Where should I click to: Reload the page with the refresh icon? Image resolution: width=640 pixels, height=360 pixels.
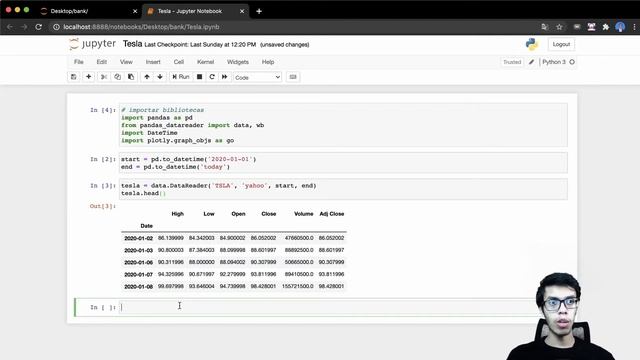pos(38,27)
